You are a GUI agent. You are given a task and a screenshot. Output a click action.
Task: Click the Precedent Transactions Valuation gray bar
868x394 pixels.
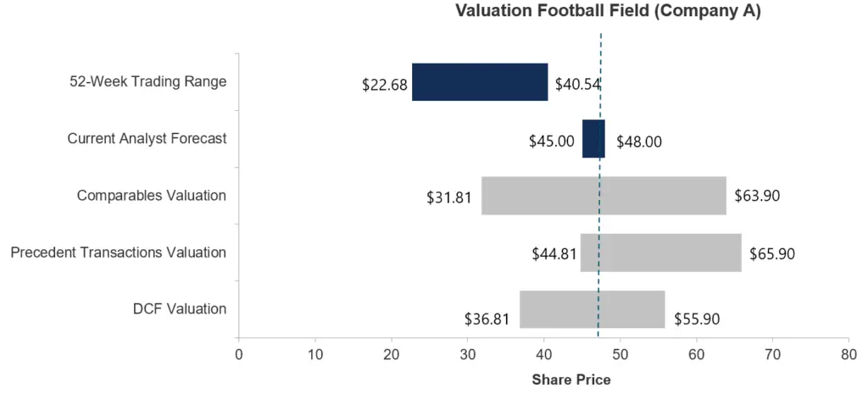click(661, 252)
